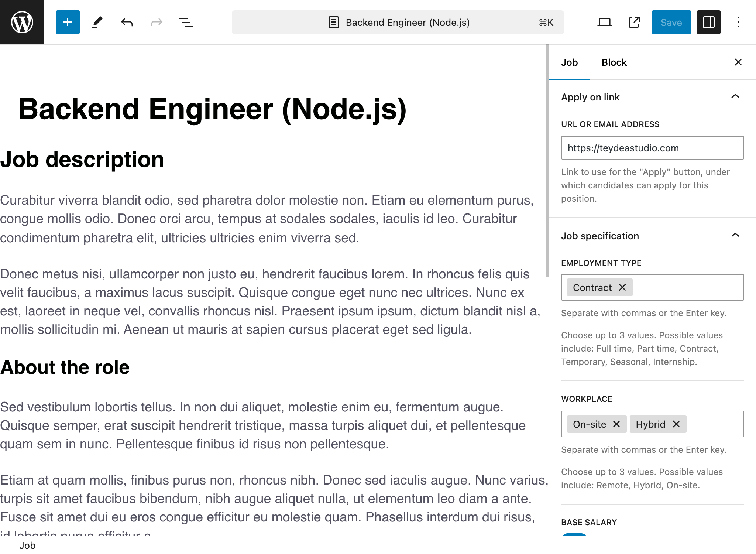This screenshot has height=554, width=756.
Task: Click the Add New block button
Action: click(x=66, y=22)
